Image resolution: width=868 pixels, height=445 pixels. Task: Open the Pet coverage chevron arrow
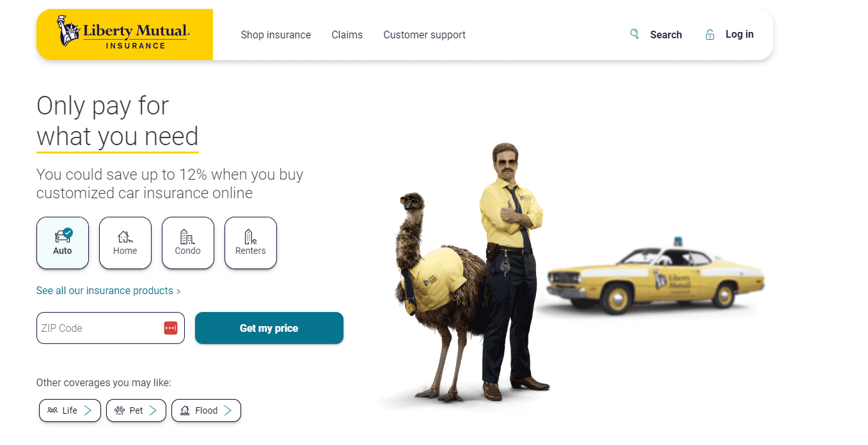153,410
